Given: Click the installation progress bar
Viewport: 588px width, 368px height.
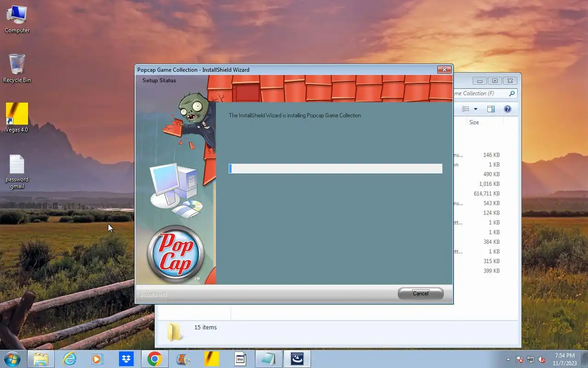Looking at the screenshot, I should pos(335,169).
